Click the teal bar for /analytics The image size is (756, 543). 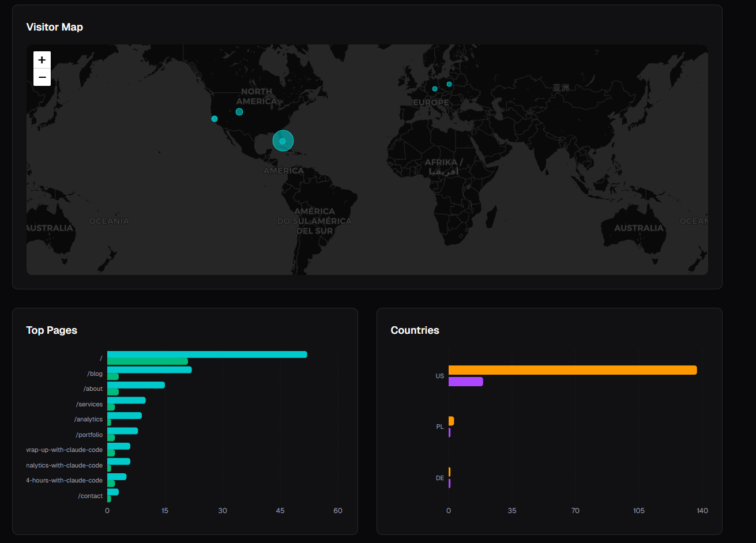(124, 416)
